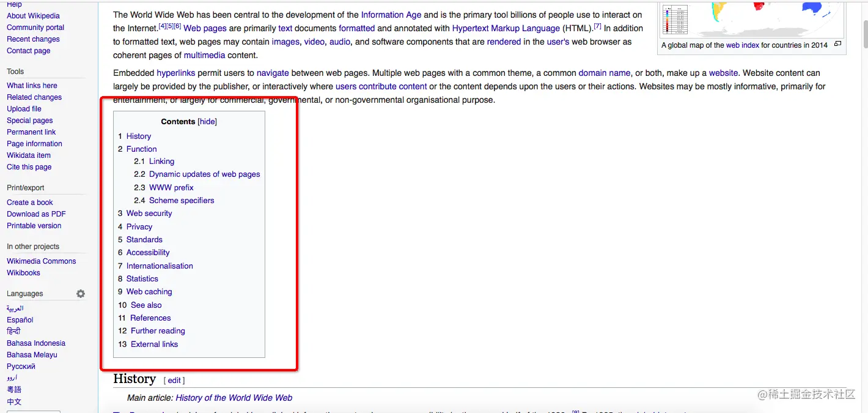Open Hypertext Markup Language link

point(506,28)
